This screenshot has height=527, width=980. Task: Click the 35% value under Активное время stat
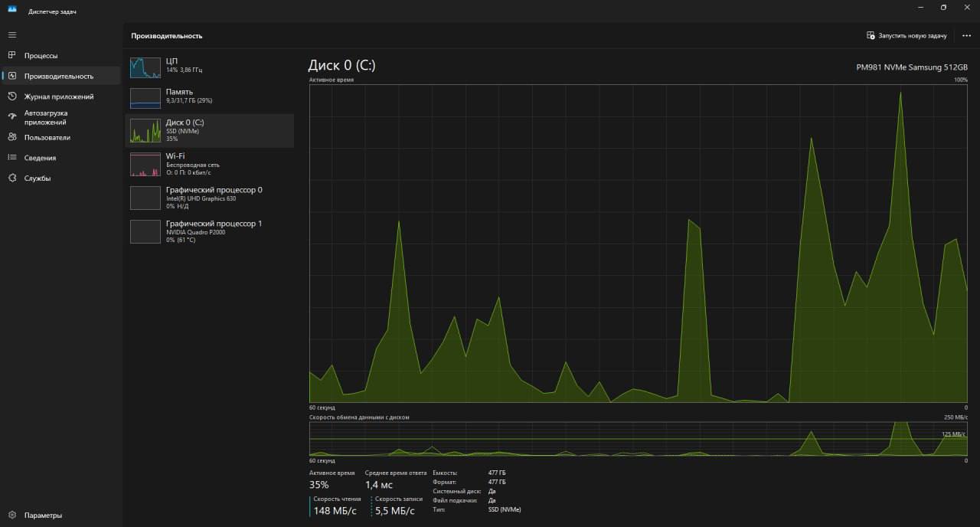(x=319, y=485)
